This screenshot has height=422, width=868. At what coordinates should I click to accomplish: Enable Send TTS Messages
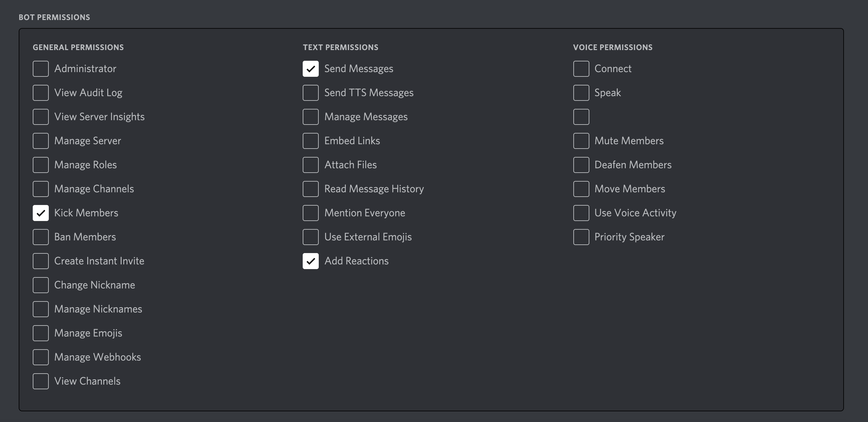[x=310, y=92]
